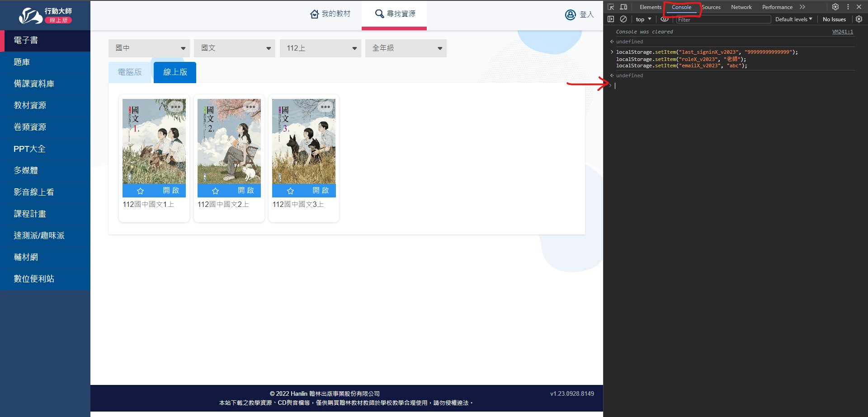Favorite the 112國中國文1上 book star
The height and width of the screenshot is (417, 868).
click(x=141, y=191)
